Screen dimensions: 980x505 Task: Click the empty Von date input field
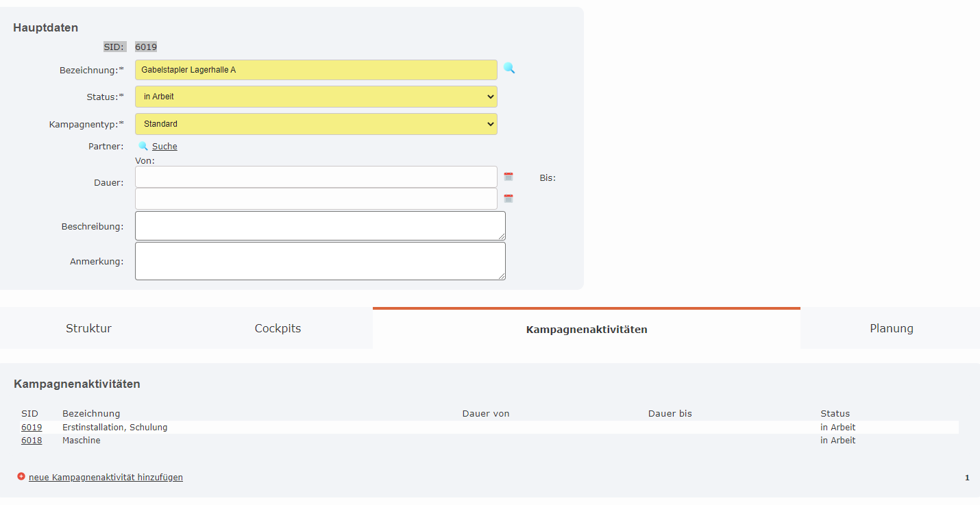click(x=315, y=176)
